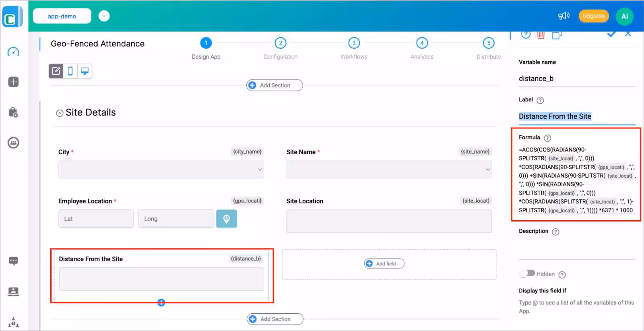This screenshot has height=331, width=644.
Task: Click the Distance From the Site input box
Action: tap(161, 279)
